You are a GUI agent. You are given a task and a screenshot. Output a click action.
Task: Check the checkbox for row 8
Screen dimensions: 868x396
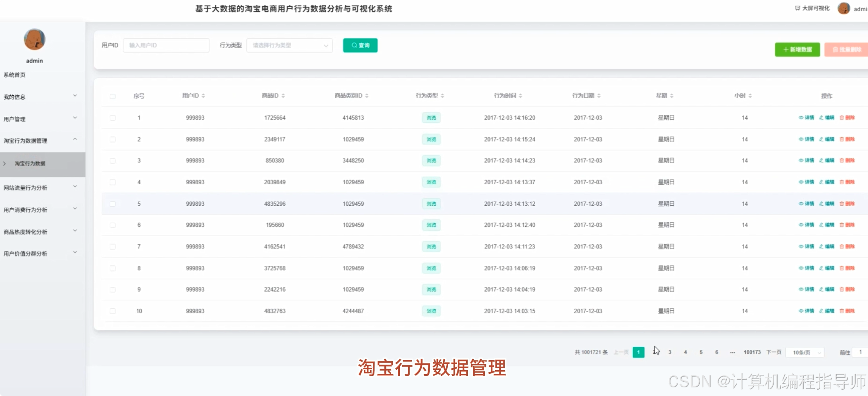click(x=113, y=268)
